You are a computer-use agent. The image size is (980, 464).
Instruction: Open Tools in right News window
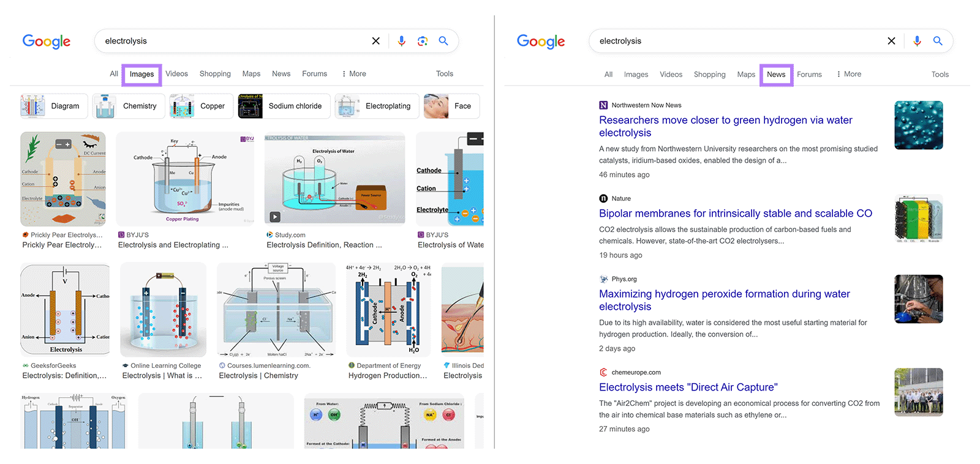(940, 75)
